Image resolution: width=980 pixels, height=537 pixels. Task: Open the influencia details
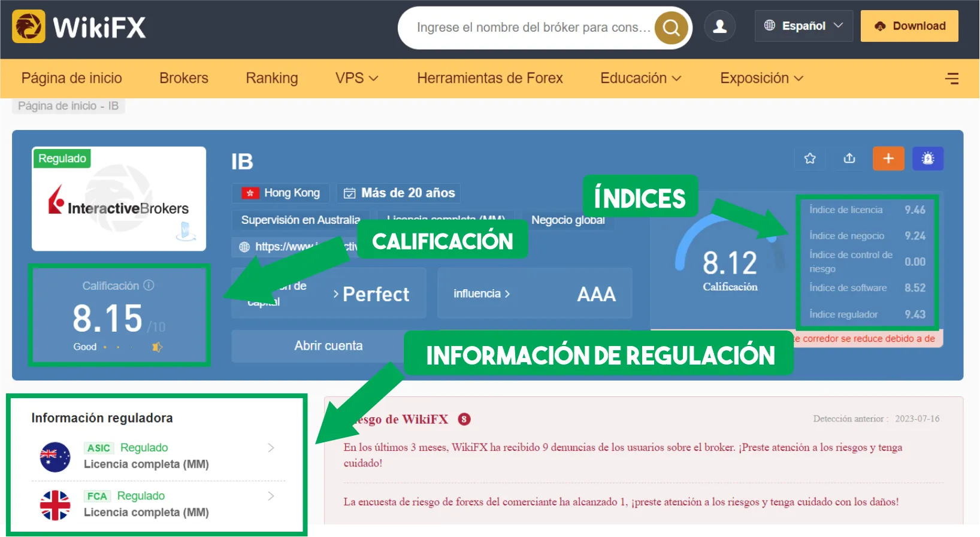[482, 293]
